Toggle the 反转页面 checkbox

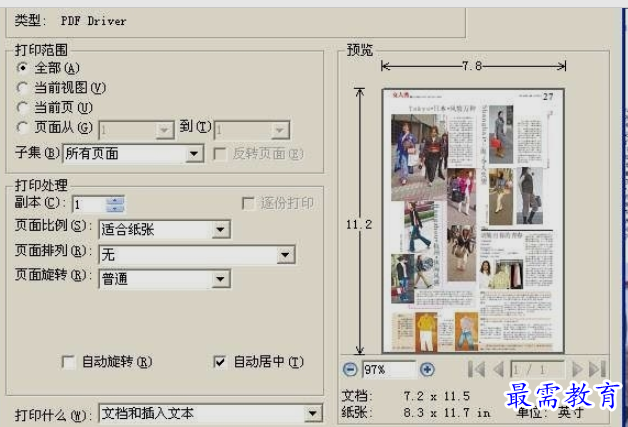(x=220, y=153)
